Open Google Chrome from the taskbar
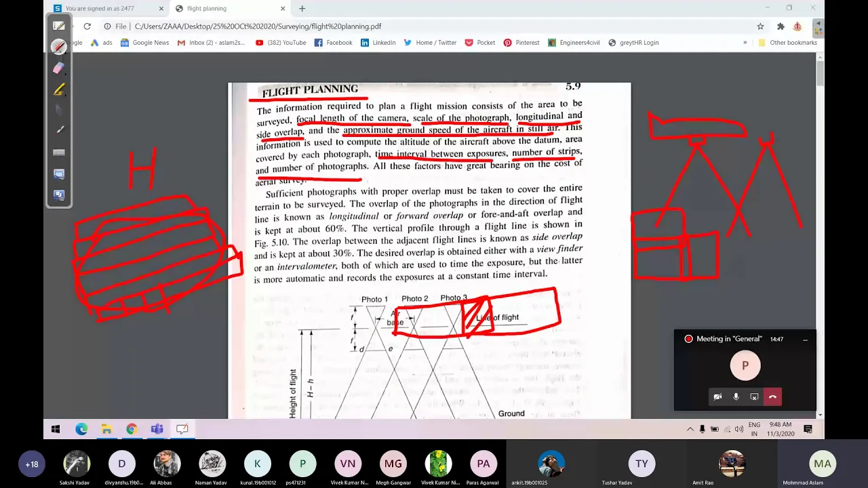Image resolution: width=868 pixels, height=488 pixels. 132,429
